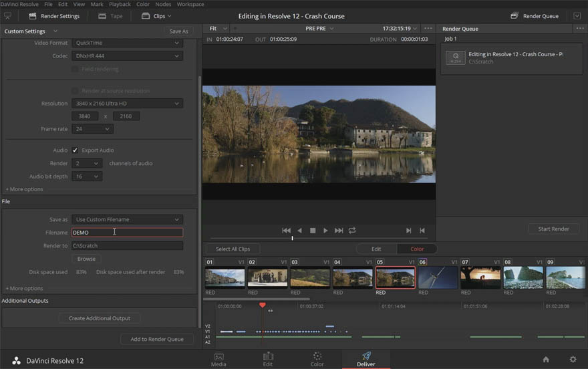The width and height of the screenshot is (588, 369).
Task: Open the Color menu
Action: pyautogui.click(x=142, y=4)
